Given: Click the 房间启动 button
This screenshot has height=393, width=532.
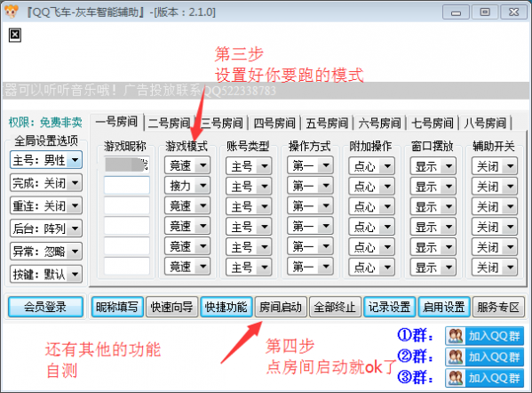Looking at the screenshot, I should click(x=281, y=307).
